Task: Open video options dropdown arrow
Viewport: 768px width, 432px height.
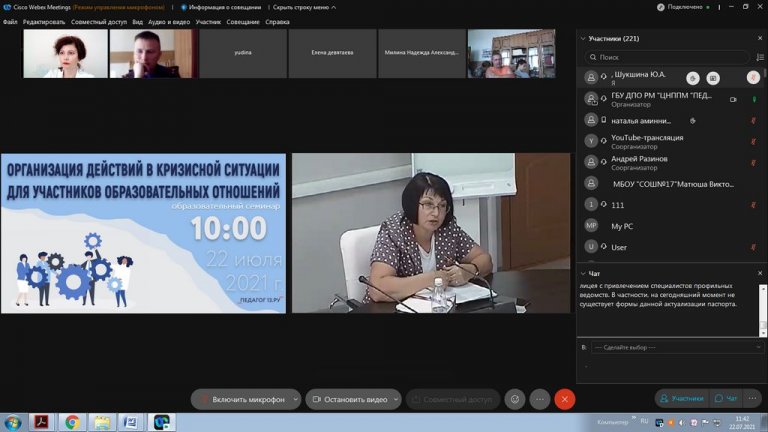Action: point(396,399)
